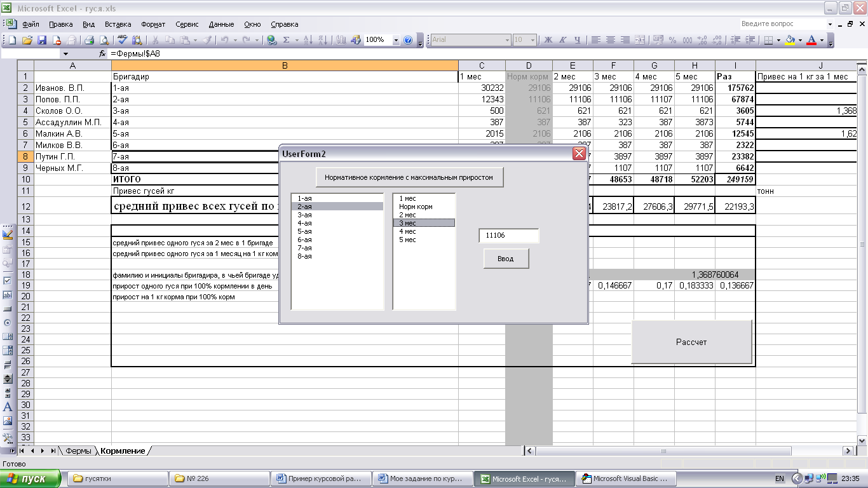Image resolution: width=868 pixels, height=488 pixels.
Task: Open the Формат menu
Action: point(153,24)
